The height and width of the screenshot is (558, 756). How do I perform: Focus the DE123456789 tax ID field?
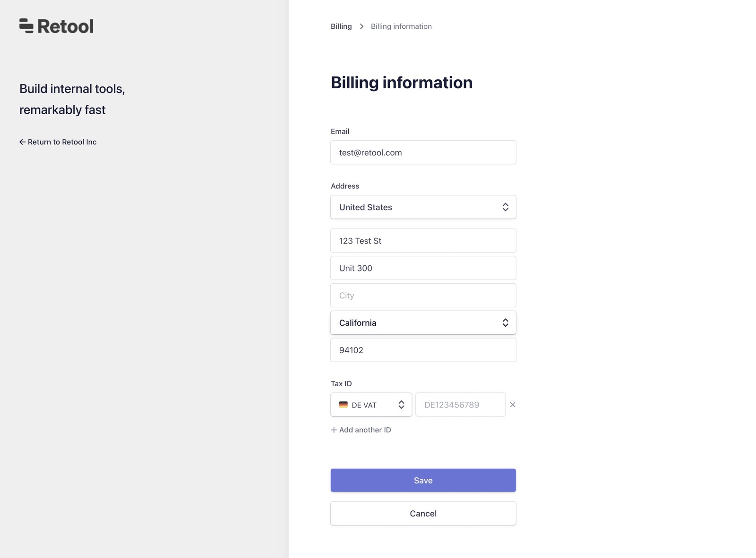(461, 405)
